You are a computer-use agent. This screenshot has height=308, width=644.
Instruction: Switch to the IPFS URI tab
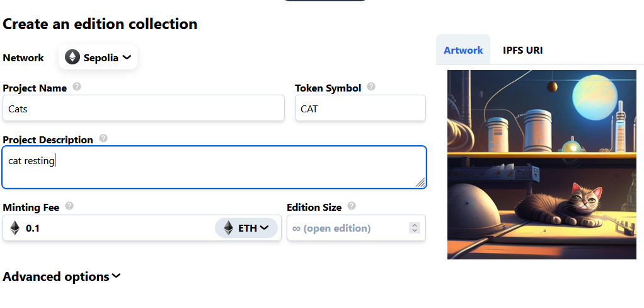pyautogui.click(x=522, y=50)
